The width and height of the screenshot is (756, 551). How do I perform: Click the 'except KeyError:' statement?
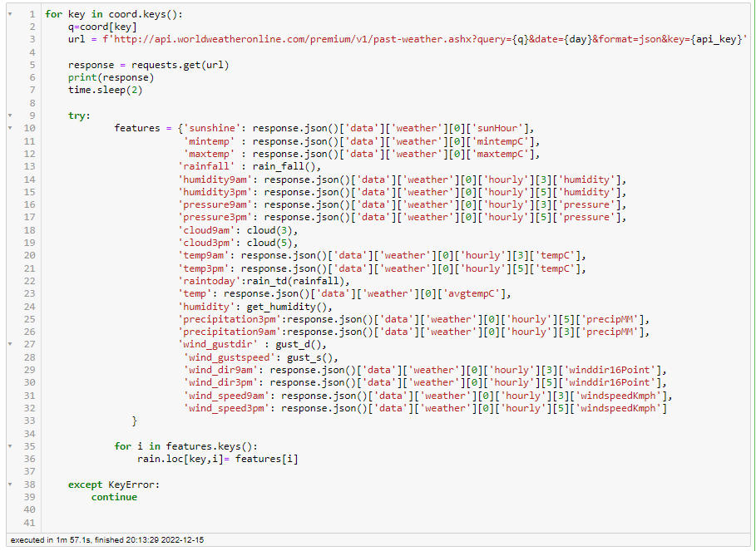[x=114, y=485]
